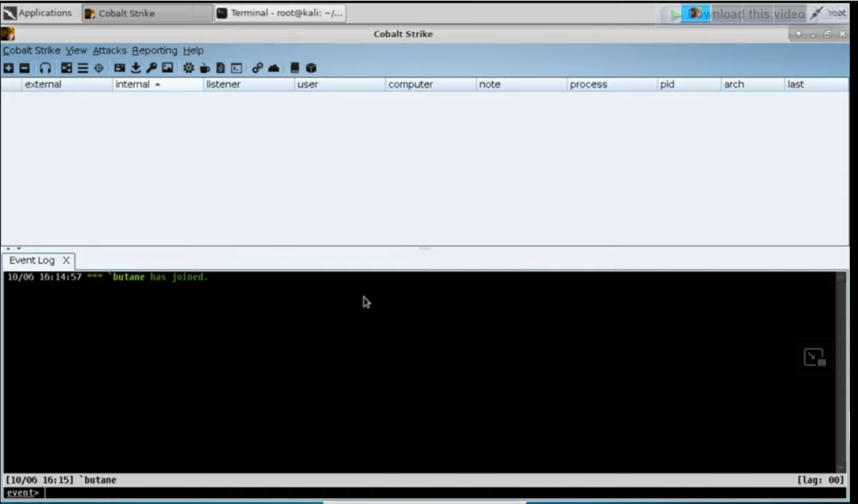This screenshot has width=858, height=504.
Task: Open the Reporting menu
Action: [155, 50]
